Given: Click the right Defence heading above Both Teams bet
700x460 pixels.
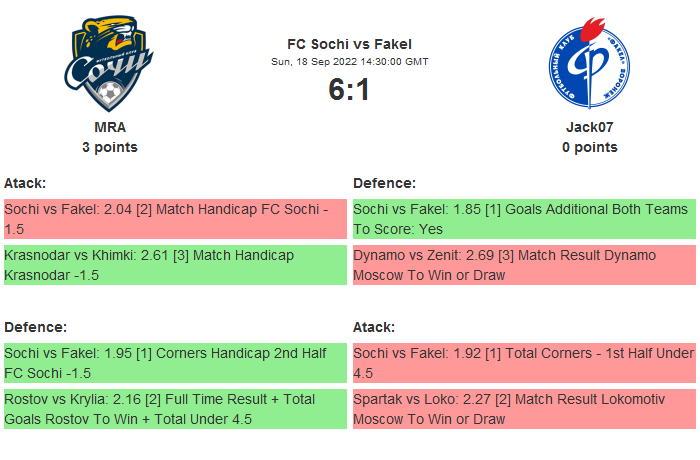Looking at the screenshot, I should (x=384, y=183).
